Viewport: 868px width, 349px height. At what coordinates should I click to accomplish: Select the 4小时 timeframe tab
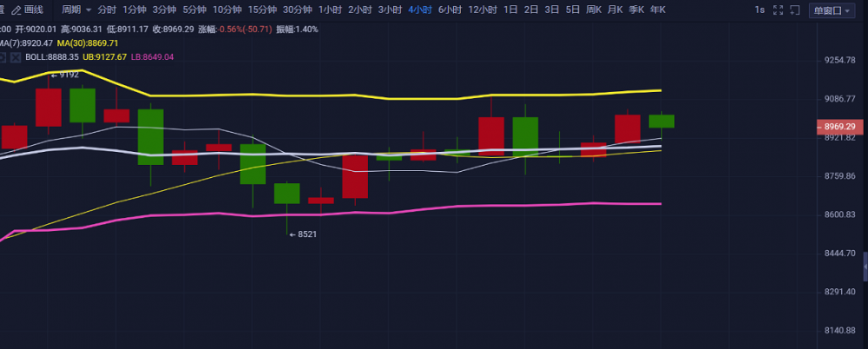tap(421, 10)
